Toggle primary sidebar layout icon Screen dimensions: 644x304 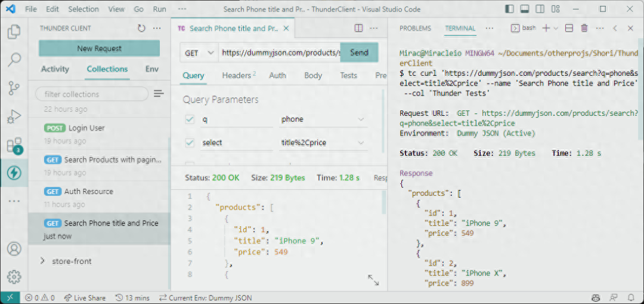click(509, 8)
